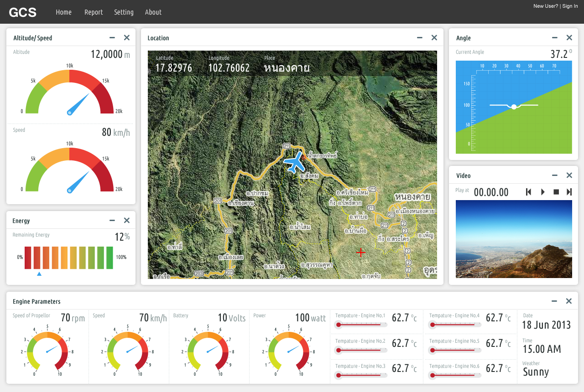Collapse the Altitude/Speed panel
Screen dimensions: 584x392
[112, 38]
